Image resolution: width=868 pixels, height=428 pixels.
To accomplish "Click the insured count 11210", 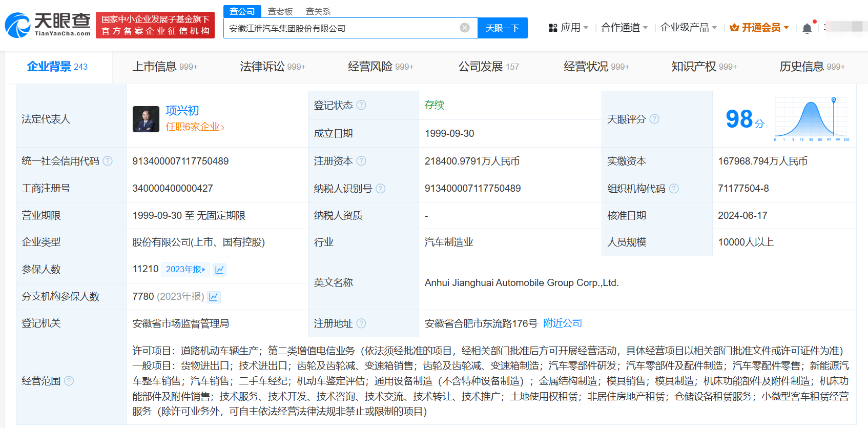I will point(146,269).
